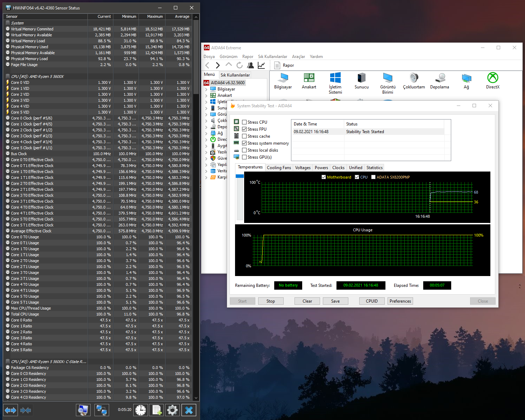Expand Ağ tree node arrow
Image resolution: width=525 pixels, height=420 pixels.
pos(206,133)
